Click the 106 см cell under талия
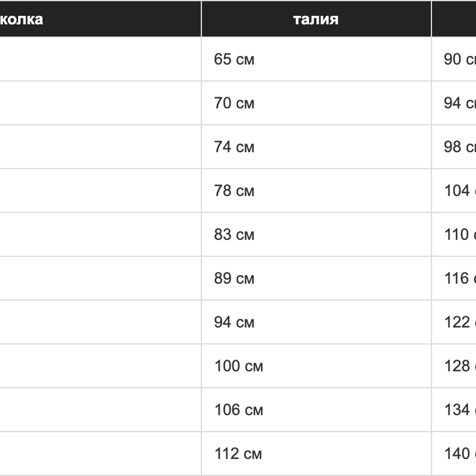This screenshot has width=476, height=476. [238, 410]
